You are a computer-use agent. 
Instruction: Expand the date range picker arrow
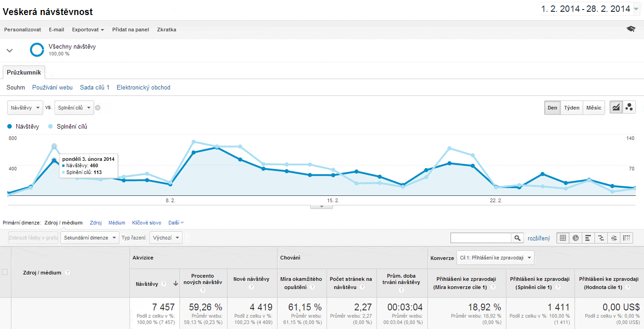pos(636,9)
